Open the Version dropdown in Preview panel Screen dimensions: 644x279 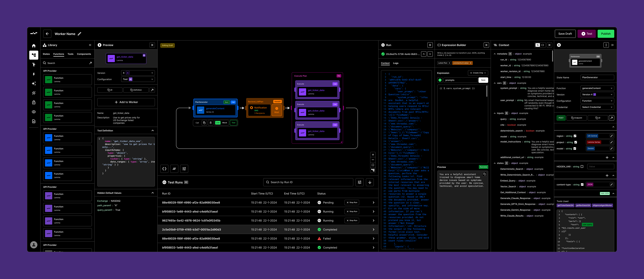(x=138, y=73)
